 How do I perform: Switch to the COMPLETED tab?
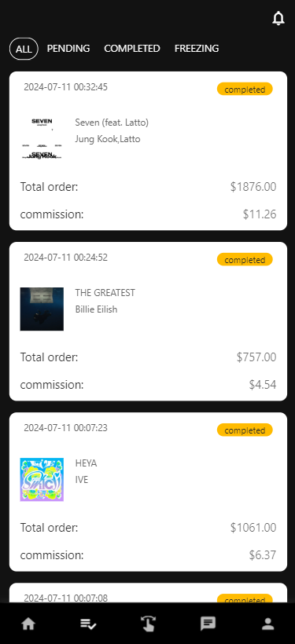pos(131,49)
